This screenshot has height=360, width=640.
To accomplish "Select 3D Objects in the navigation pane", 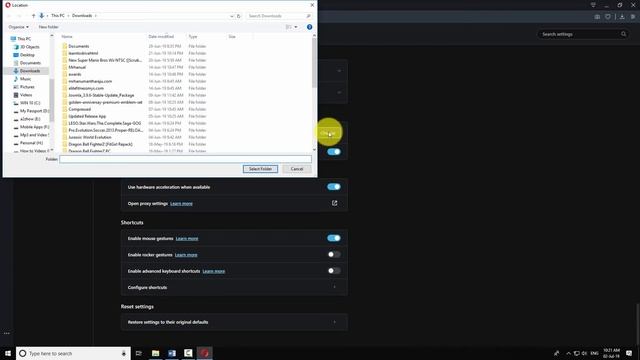I will point(29,47).
